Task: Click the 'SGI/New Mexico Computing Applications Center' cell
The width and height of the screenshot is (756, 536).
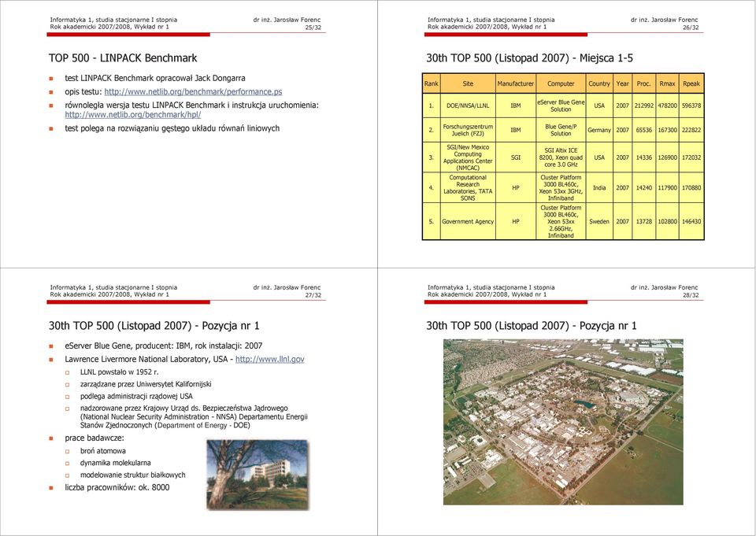Action: (x=468, y=157)
